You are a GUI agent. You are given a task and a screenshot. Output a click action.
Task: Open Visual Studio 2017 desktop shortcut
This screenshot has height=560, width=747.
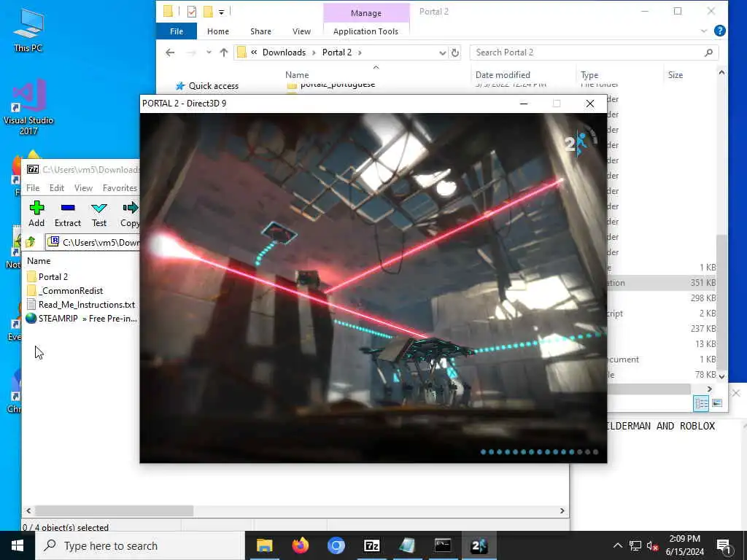coord(28,107)
